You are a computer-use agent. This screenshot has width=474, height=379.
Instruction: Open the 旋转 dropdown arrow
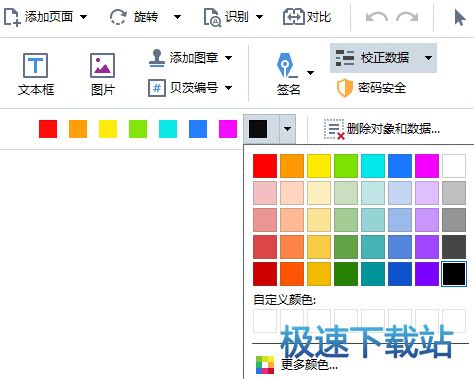coord(177,17)
